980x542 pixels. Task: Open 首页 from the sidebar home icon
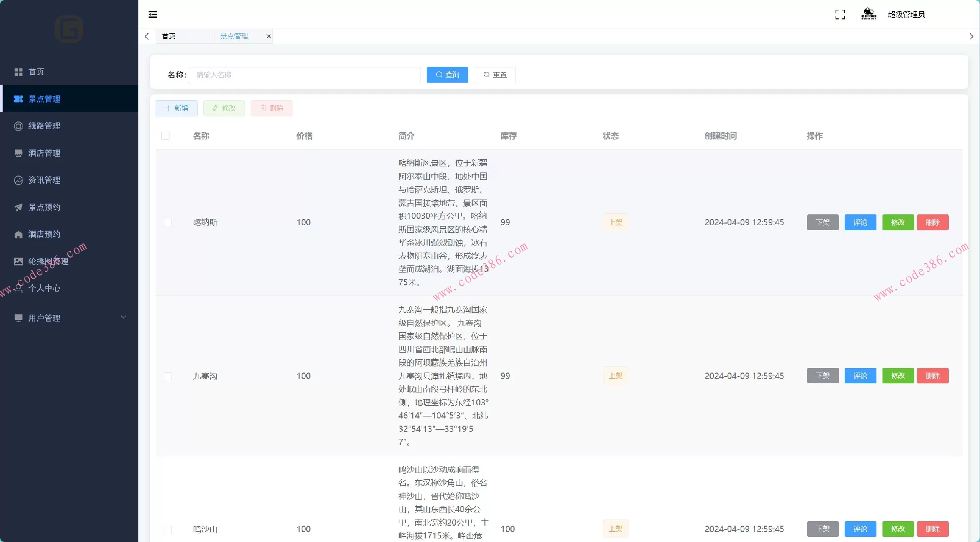tap(36, 72)
